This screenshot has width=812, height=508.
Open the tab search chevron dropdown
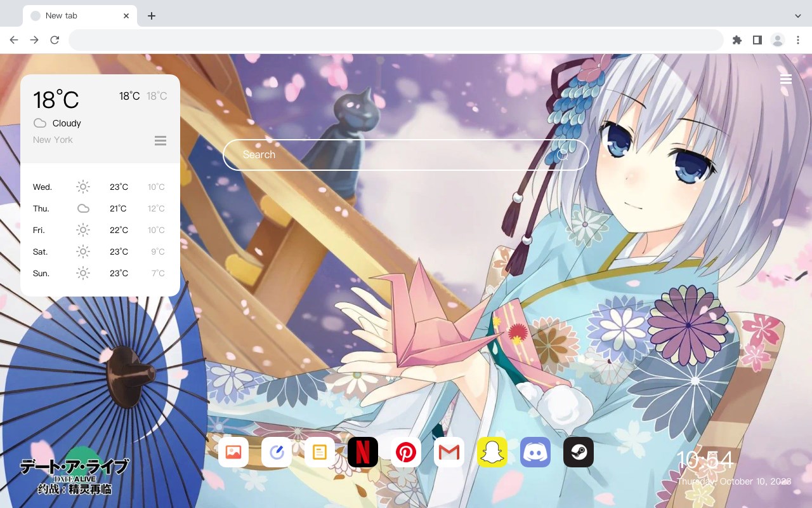pos(798,15)
